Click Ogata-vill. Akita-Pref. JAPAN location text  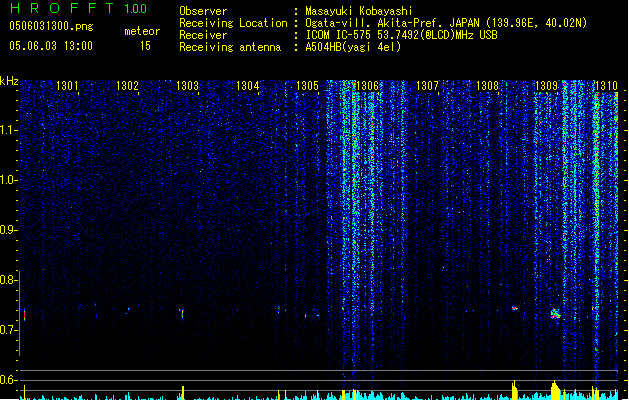coord(446,23)
